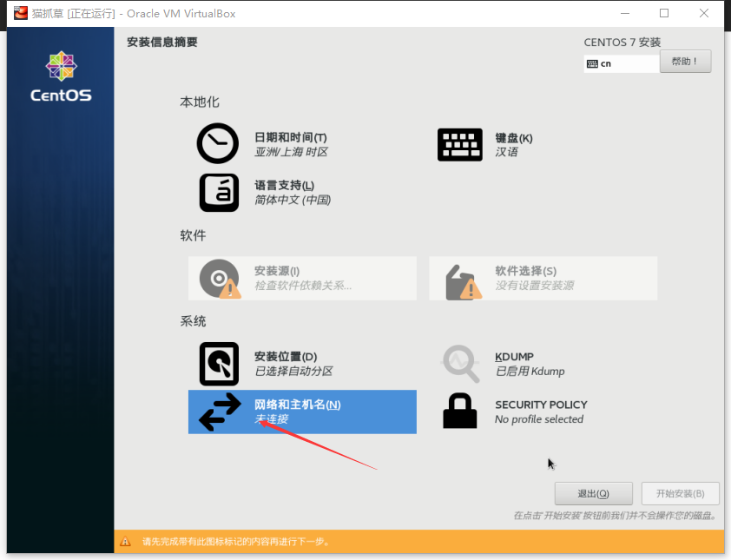Click the 未连接 network status text
The image size is (731, 560).
tap(272, 419)
